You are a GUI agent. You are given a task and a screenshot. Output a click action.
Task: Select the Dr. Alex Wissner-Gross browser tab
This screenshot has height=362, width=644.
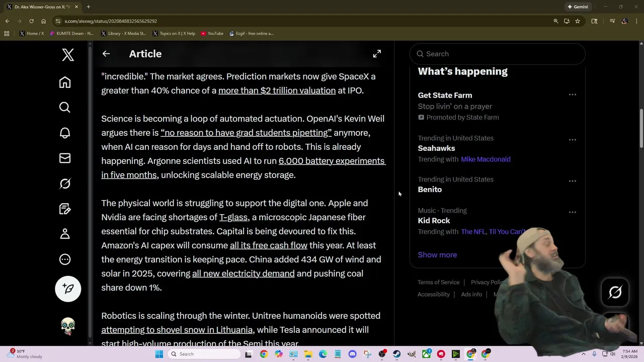[x=42, y=7]
